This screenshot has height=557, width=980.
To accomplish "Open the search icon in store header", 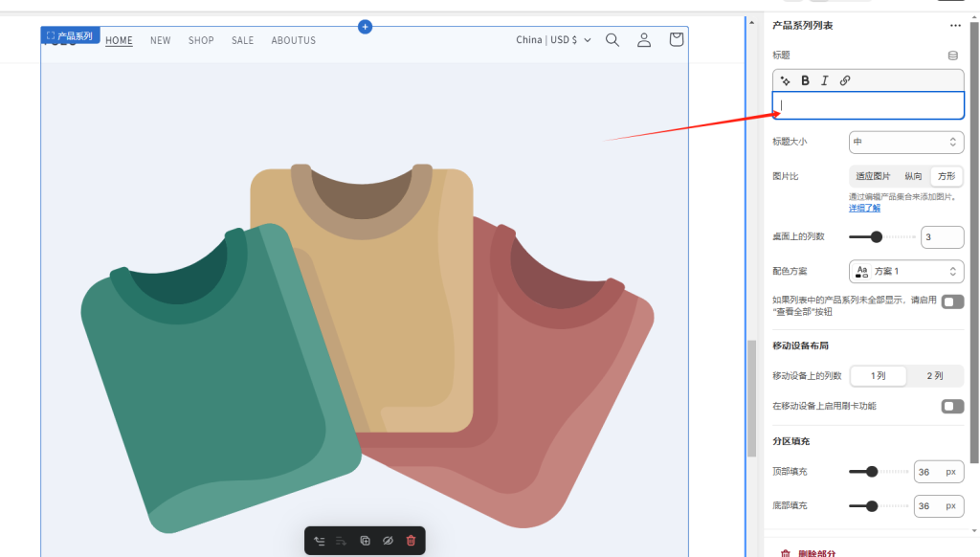I will tap(612, 40).
